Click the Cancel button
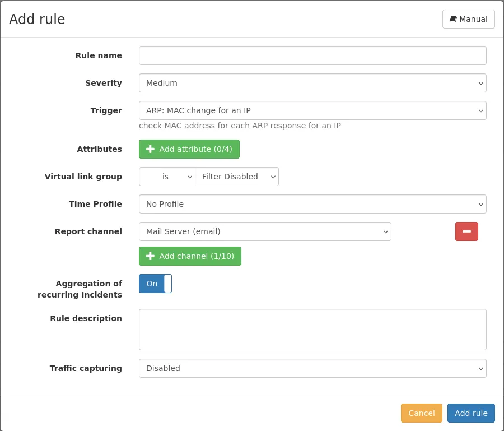The height and width of the screenshot is (431, 504). [421, 413]
